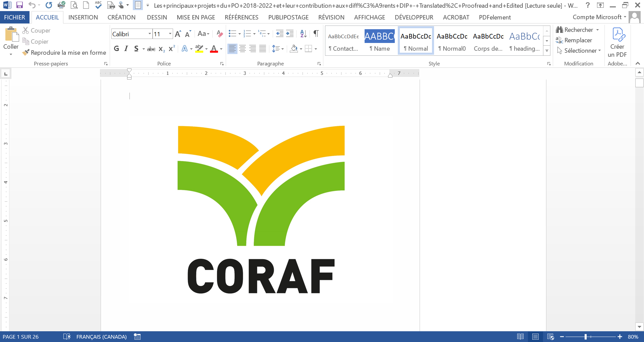
Task: Click the Save icon in quick access toolbar
Action: 19,5
